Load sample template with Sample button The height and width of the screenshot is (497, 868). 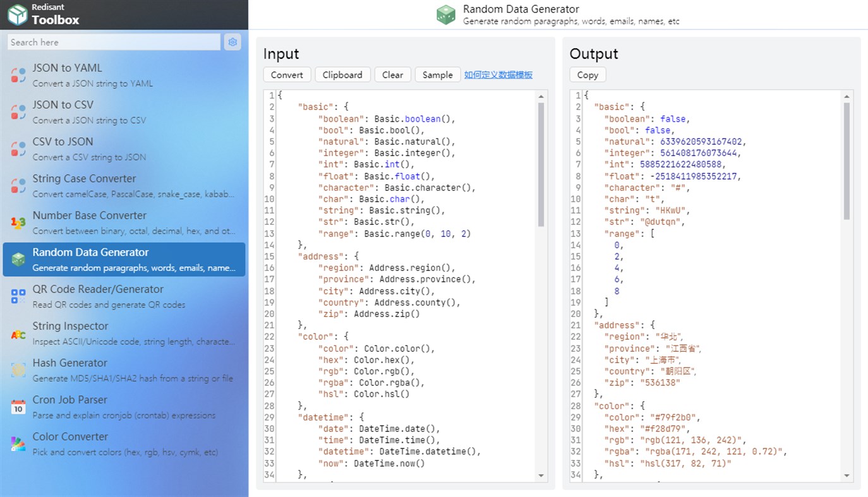click(438, 75)
